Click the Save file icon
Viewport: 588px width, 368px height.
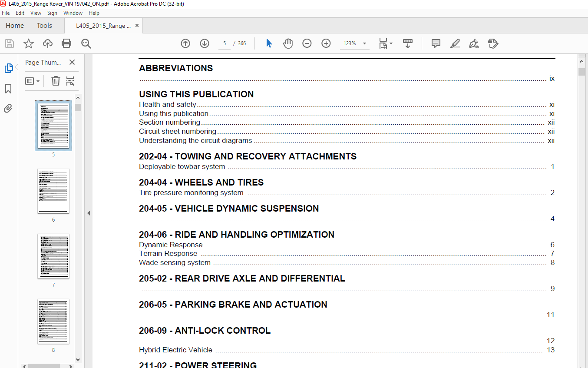10,43
